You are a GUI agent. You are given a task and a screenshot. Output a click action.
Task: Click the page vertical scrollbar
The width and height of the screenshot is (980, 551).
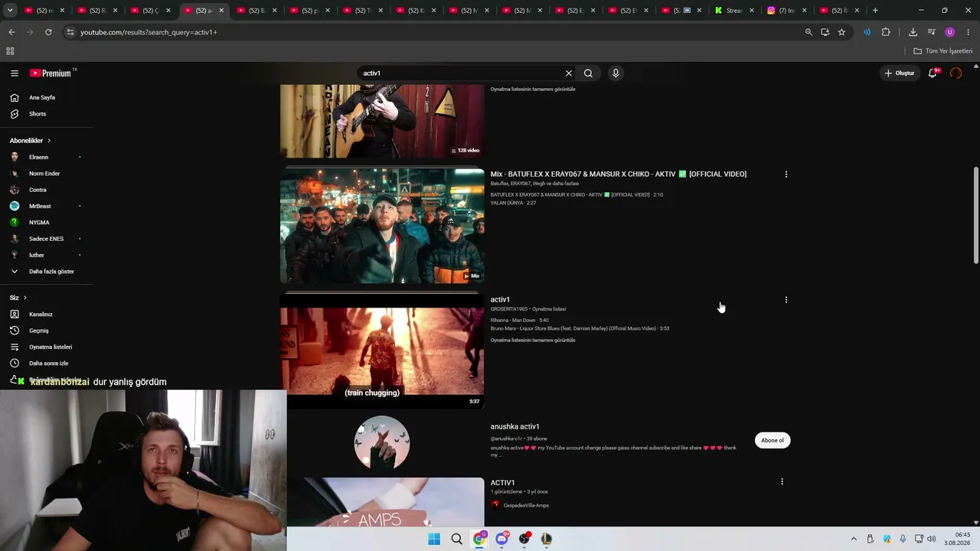tap(975, 217)
